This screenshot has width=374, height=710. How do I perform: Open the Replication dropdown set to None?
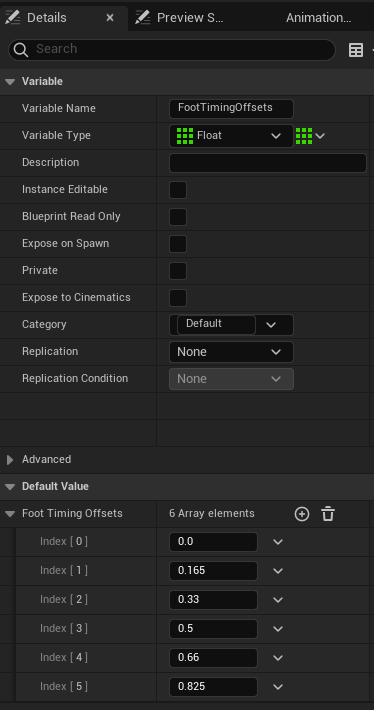click(231, 352)
